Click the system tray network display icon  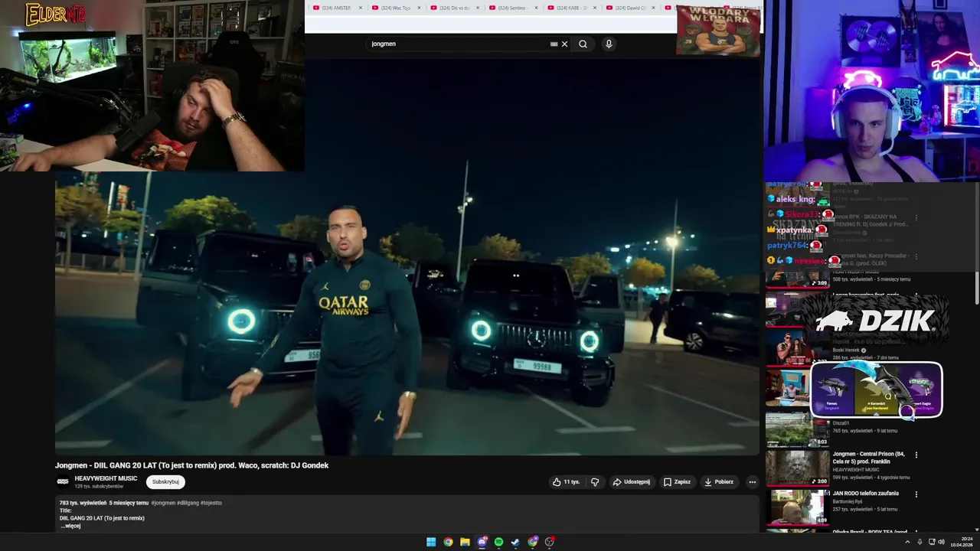[931, 542]
